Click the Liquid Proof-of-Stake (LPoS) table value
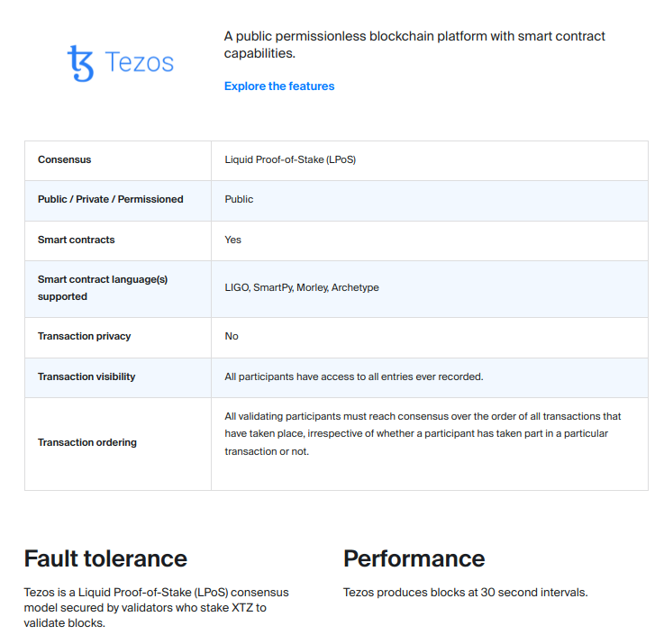This screenshot has width=664, height=644. (x=291, y=160)
